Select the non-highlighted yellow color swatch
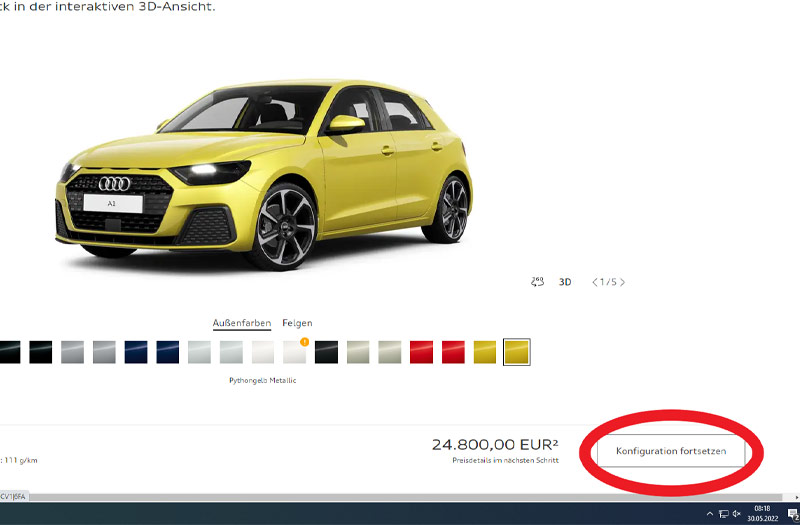Image resolution: width=800 pixels, height=525 pixels. click(x=485, y=352)
